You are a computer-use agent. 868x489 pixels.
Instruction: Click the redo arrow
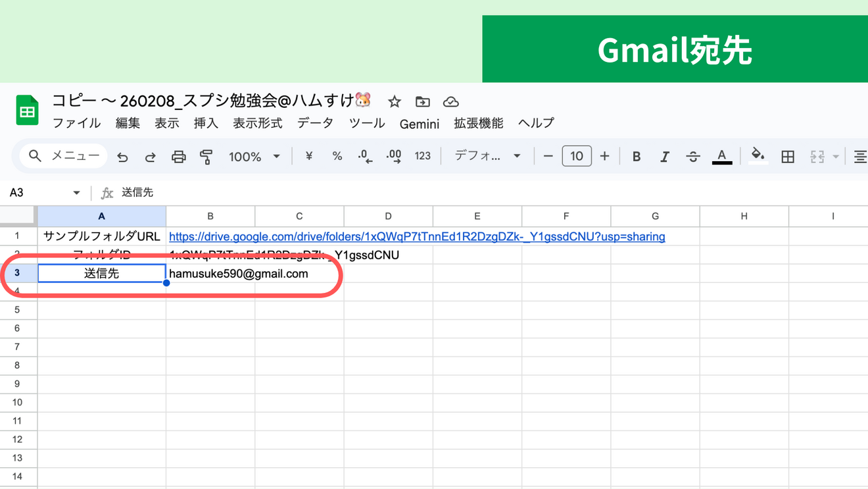[x=150, y=157]
